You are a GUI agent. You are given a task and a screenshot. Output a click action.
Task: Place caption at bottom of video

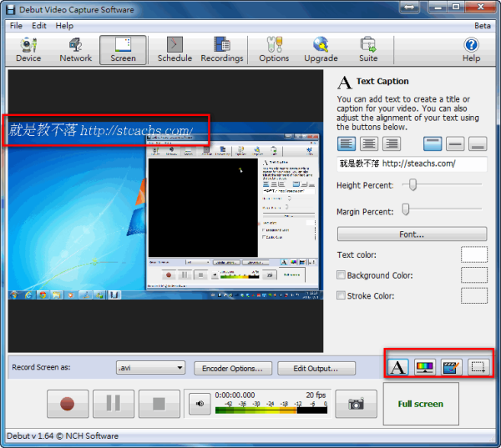coord(478,143)
